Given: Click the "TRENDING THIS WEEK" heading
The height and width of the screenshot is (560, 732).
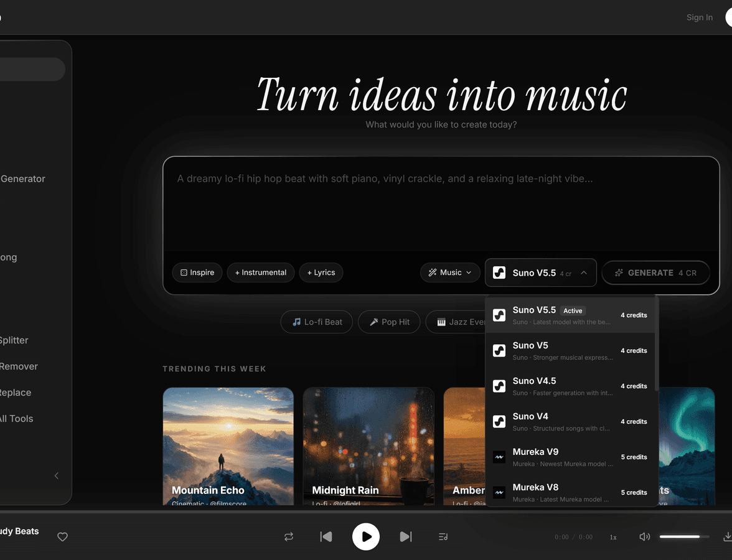Looking at the screenshot, I should tap(214, 368).
